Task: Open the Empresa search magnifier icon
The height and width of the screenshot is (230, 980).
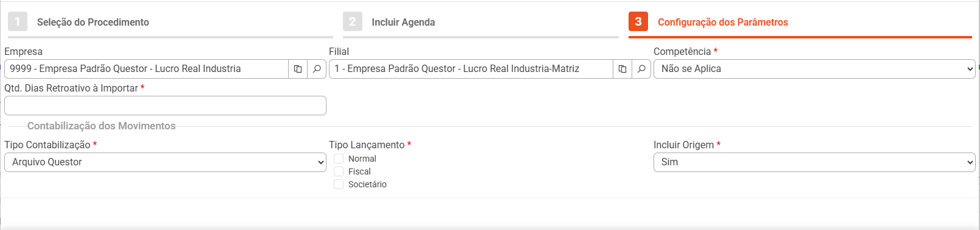Action: pyautogui.click(x=317, y=69)
